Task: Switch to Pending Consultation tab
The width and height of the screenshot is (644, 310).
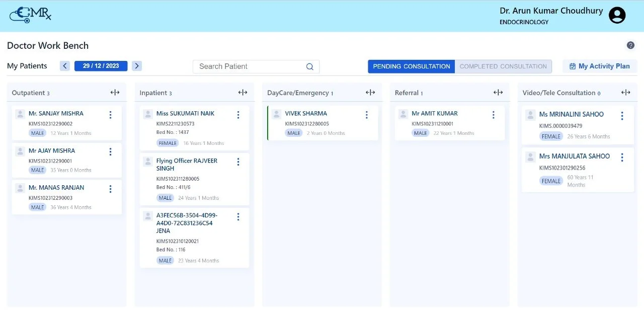Action: pyautogui.click(x=412, y=66)
